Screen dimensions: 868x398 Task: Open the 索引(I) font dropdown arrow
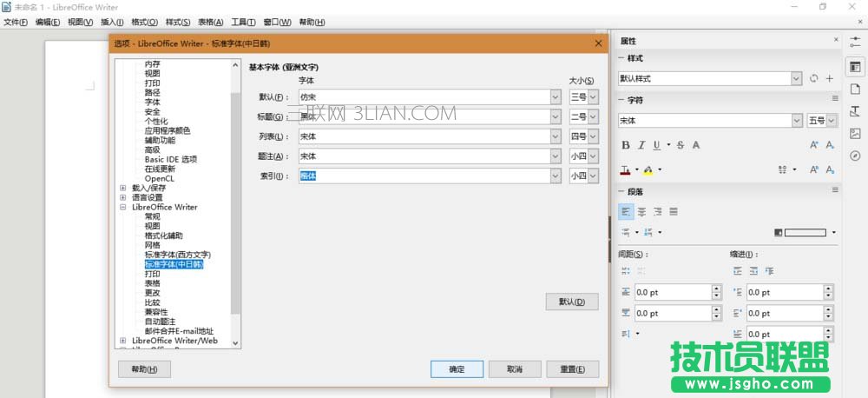pyautogui.click(x=556, y=176)
